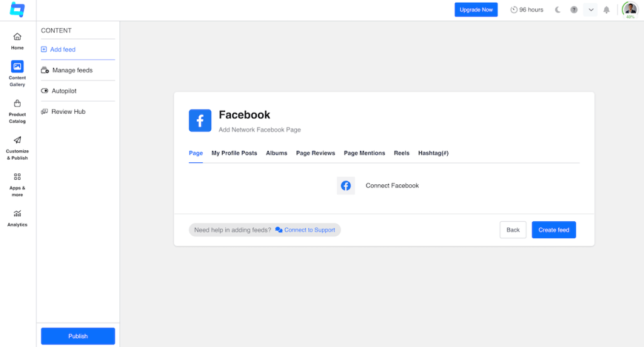Screen dimensions: 644x347
Task: Click the Upgrade Now button
Action: [x=476, y=10]
